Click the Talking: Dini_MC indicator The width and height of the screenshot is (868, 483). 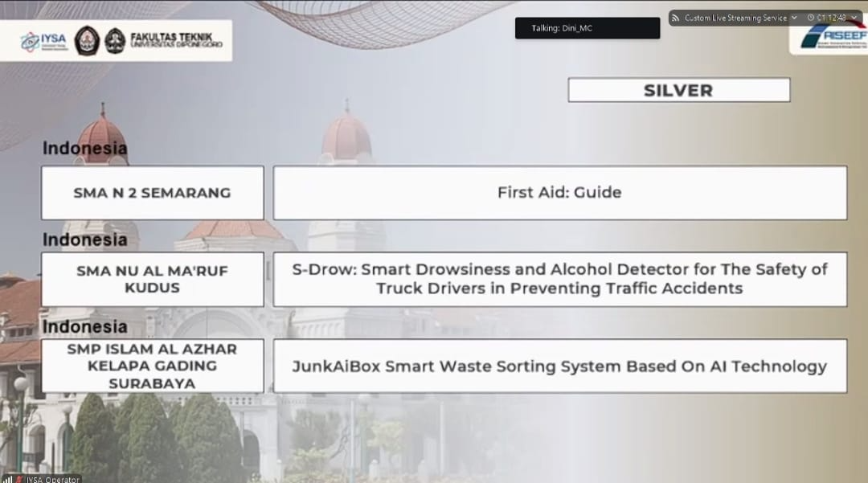tap(587, 28)
